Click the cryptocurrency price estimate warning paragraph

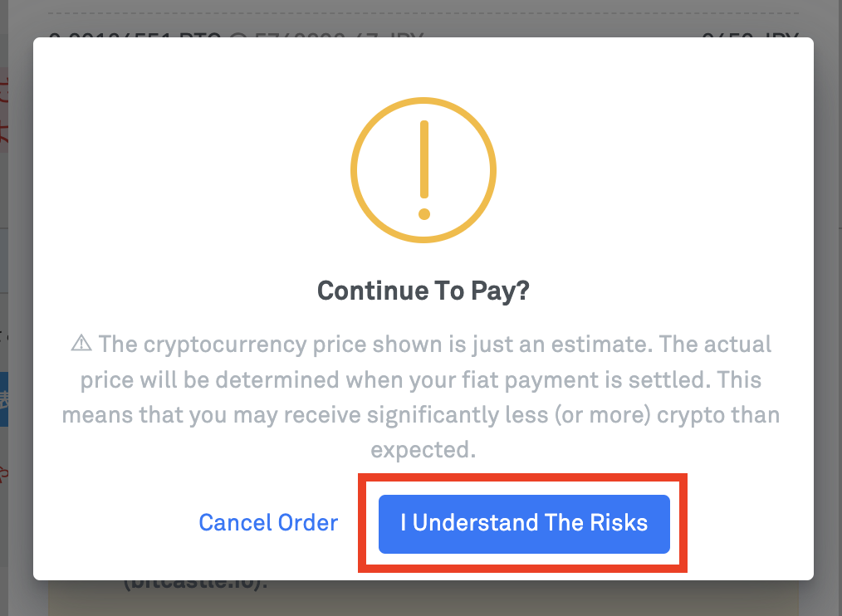point(421,397)
